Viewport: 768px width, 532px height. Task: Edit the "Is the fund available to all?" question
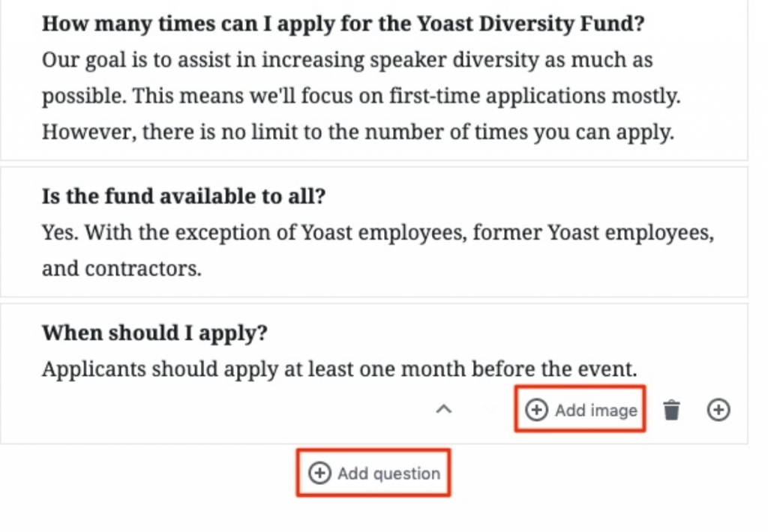click(184, 196)
